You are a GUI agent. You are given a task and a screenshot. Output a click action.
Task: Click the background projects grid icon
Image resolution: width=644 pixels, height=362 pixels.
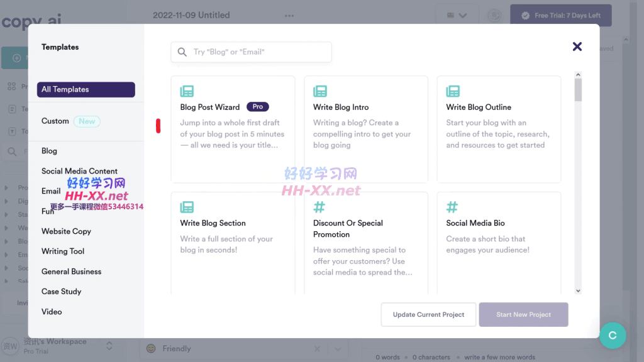pyautogui.click(x=11, y=86)
